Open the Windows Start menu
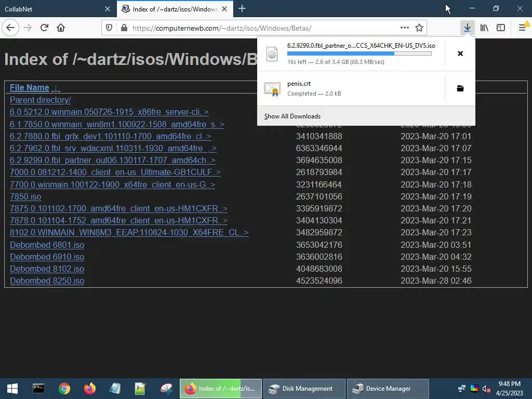This screenshot has width=532, height=399. (x=12, y=389)
